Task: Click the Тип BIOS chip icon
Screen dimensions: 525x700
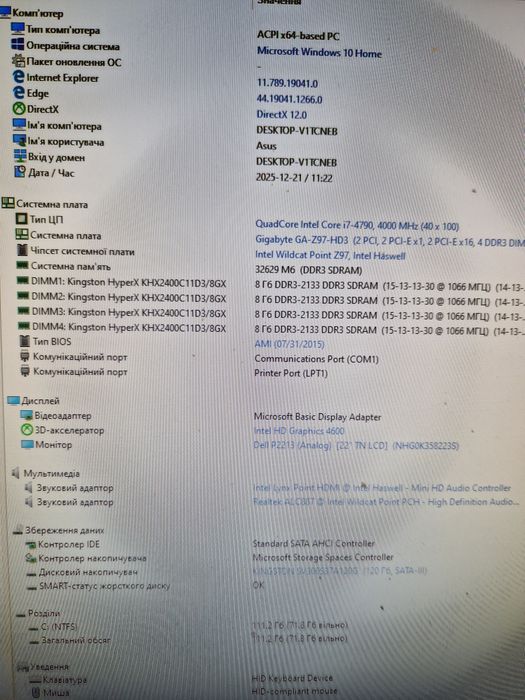Action: pyautogui.click(x=25, y=341)
